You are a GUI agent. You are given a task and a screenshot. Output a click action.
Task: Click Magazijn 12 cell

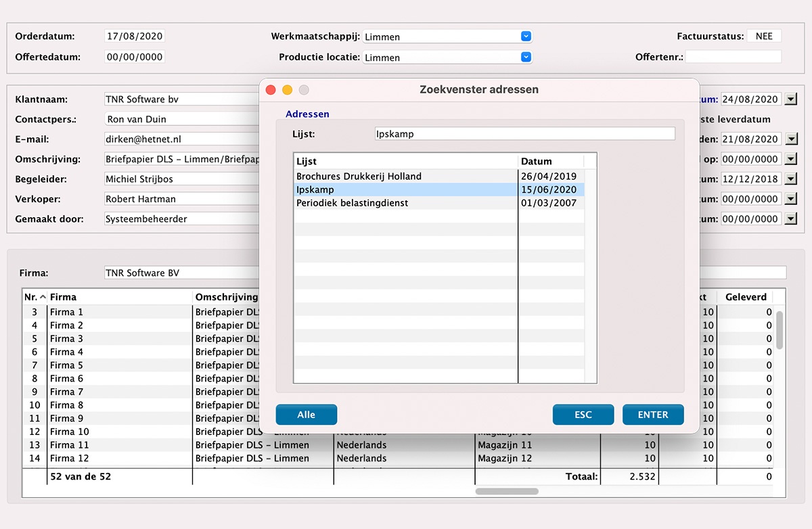tap(537, 458)
